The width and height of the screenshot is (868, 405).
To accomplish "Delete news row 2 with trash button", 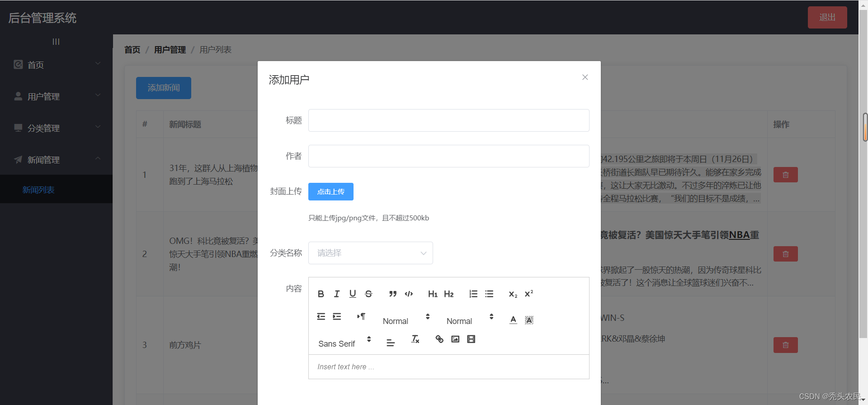I will tap(785, 254).
